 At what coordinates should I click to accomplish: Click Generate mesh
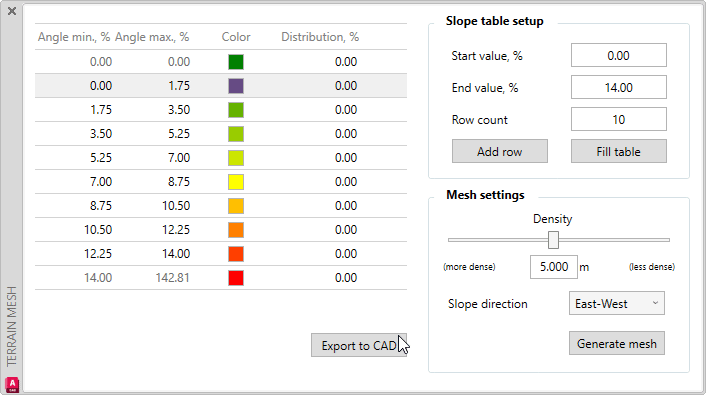click(616, 344)
